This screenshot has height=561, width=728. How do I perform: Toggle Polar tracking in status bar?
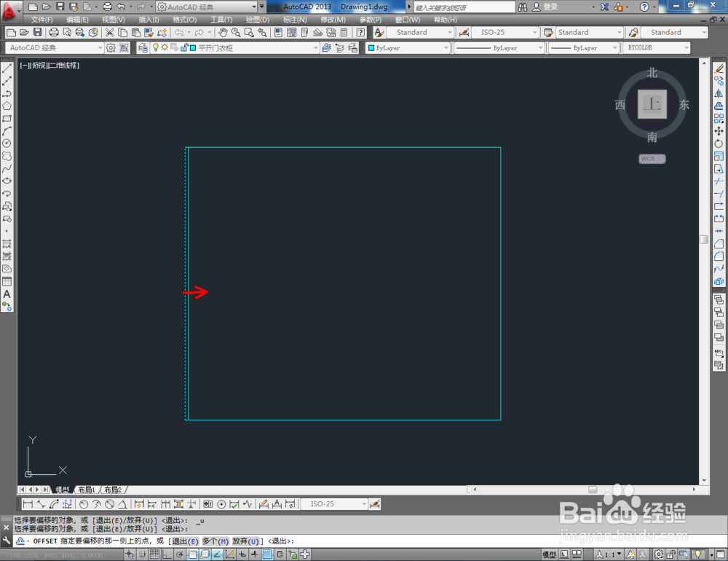coord(179,554)
